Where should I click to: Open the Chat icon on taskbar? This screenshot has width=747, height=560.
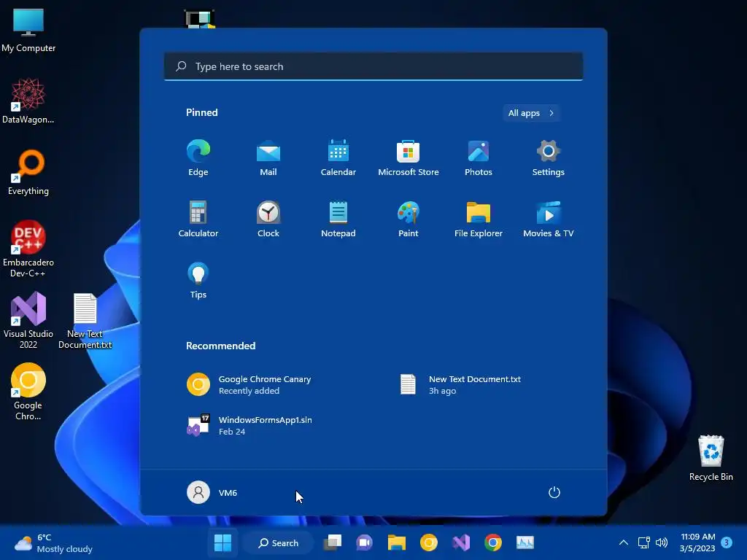365,542
